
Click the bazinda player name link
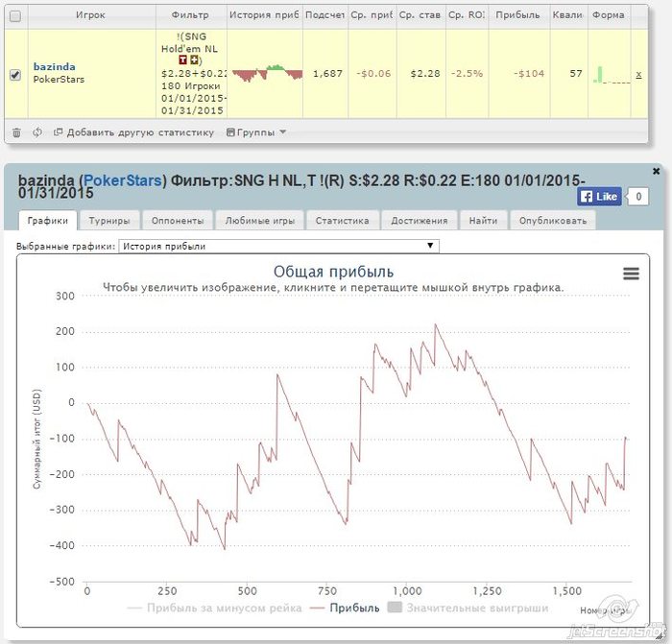pyautogui.click(x=54, y=66)
